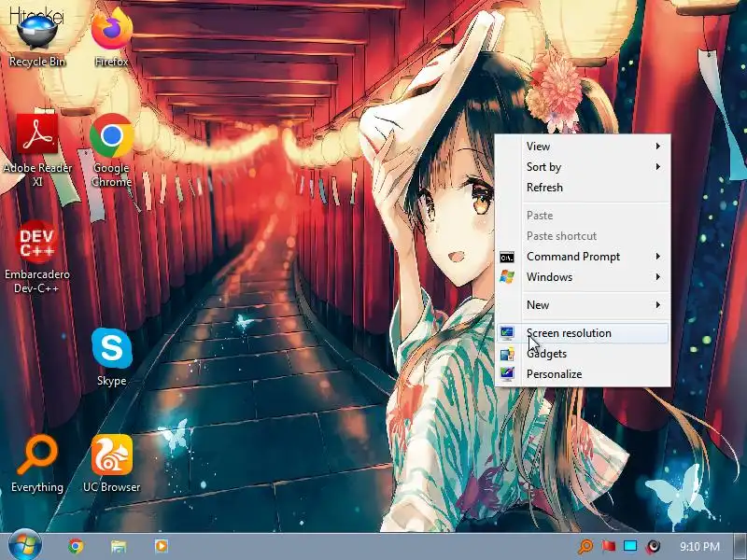Click the Everything magnifier tray icon

point(585,546)
